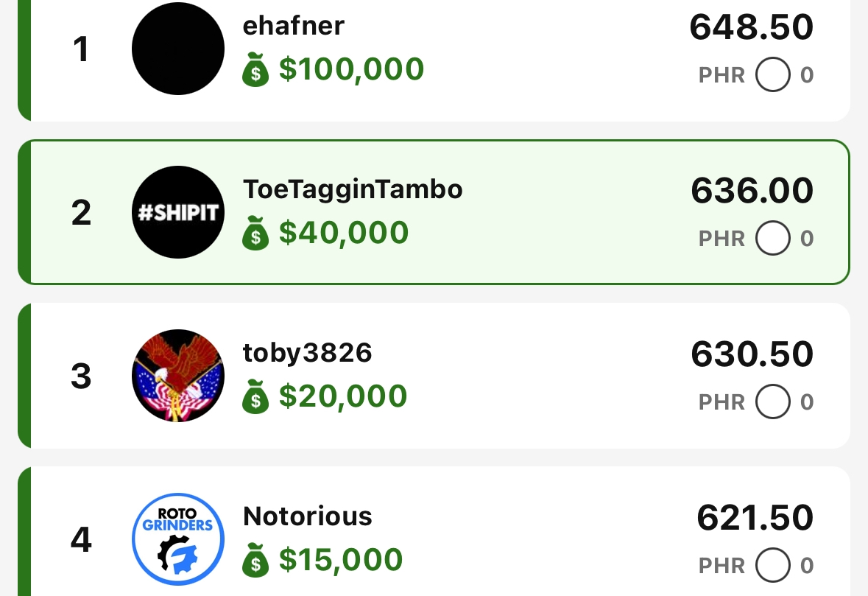The height and width of the screenshot is (596, 868).
Task: Tap money bag icon next to $40,000
Action: pos(255,234)
